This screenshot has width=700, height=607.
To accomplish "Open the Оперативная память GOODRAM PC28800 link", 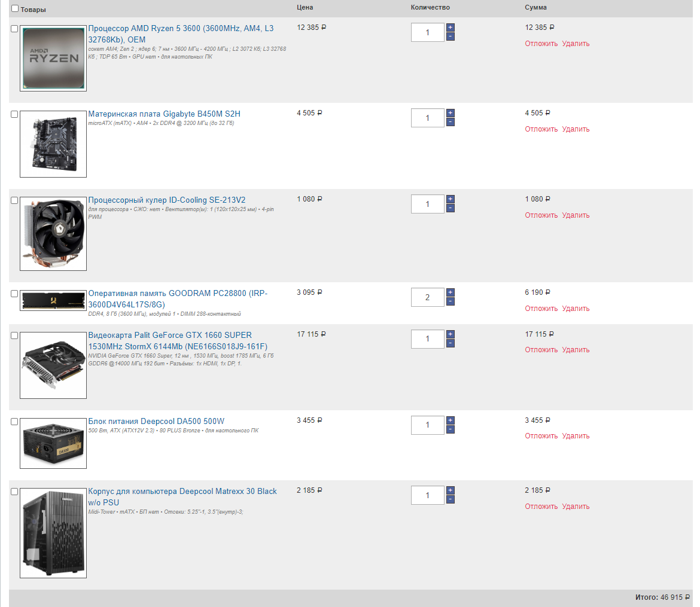I will [x=178, y=299].
